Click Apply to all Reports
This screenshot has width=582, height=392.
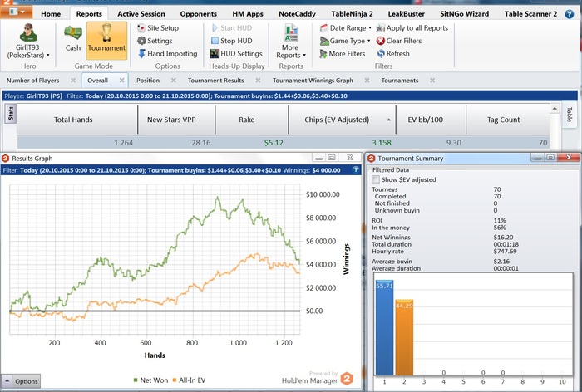point(412,28)
